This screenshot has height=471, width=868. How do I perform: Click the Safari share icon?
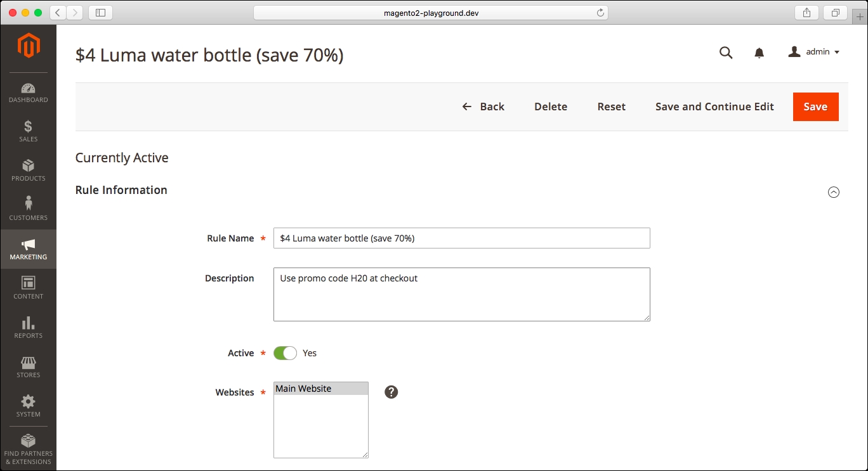tap(806, 12)
